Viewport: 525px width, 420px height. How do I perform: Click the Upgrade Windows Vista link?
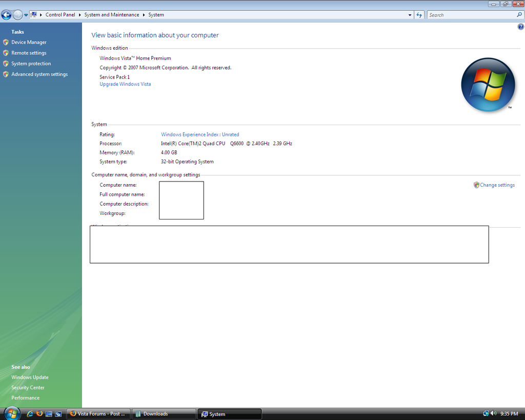coord(125,84)
